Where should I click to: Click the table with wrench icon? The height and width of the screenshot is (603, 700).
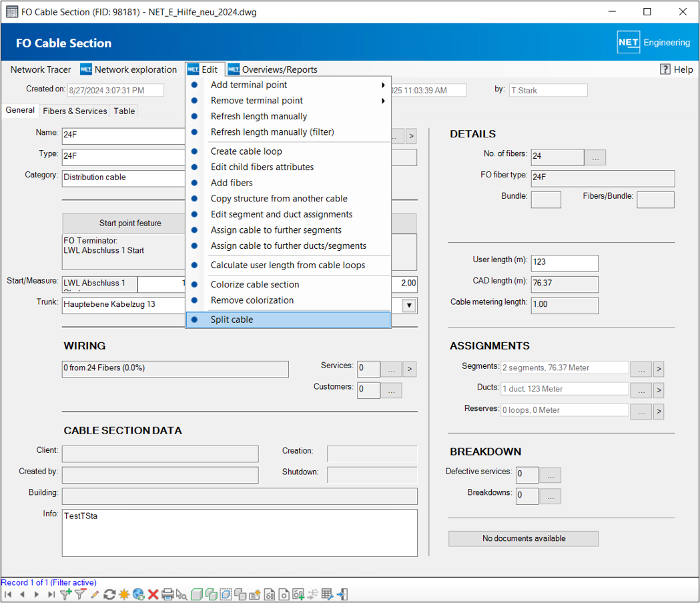coord(327,594)
